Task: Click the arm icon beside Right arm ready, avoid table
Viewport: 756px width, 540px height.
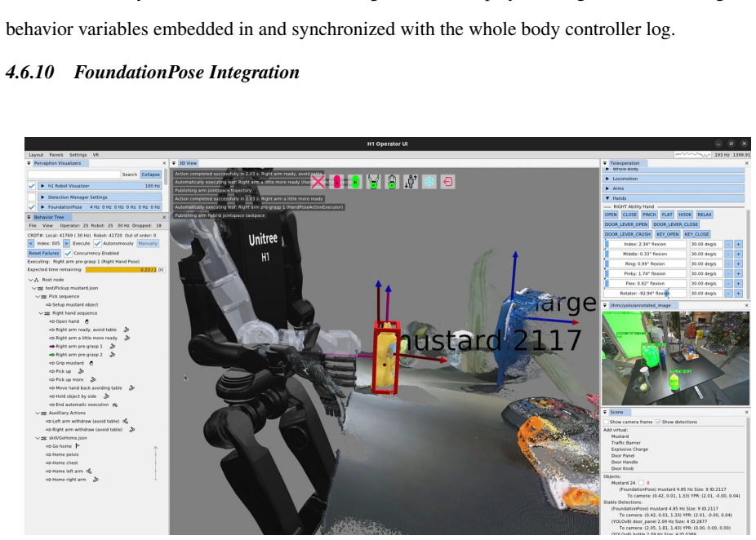Action: (x=127, y=330)
